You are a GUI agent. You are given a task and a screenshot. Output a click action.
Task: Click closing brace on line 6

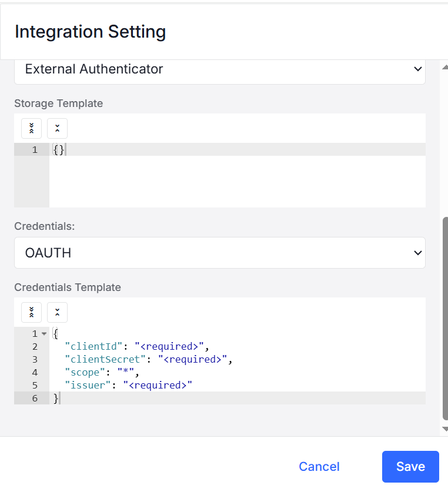click(x=56, y=398)
